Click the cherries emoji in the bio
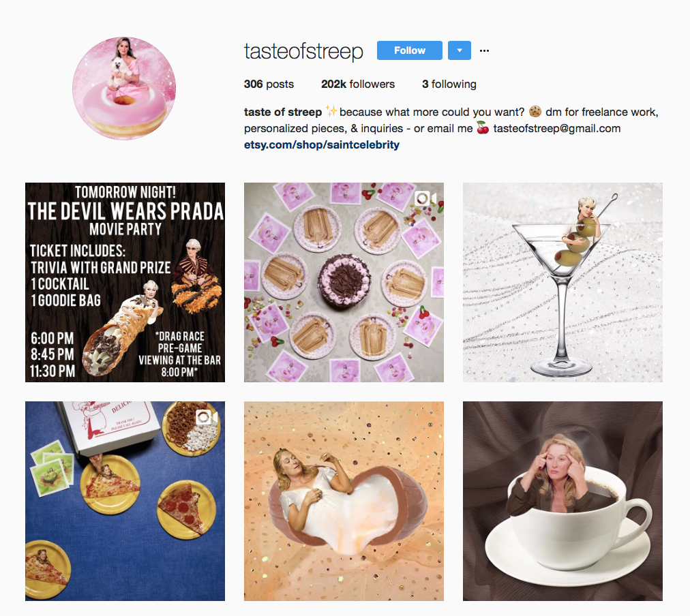The width and height of the screenshot is (690, 616). [x=483, y=128]
